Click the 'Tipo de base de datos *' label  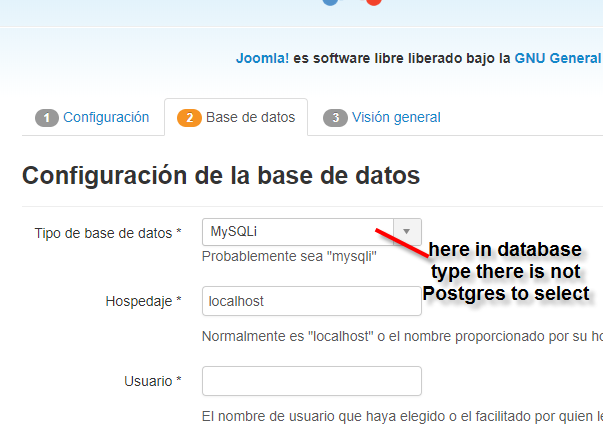click(x=108, y=233)
